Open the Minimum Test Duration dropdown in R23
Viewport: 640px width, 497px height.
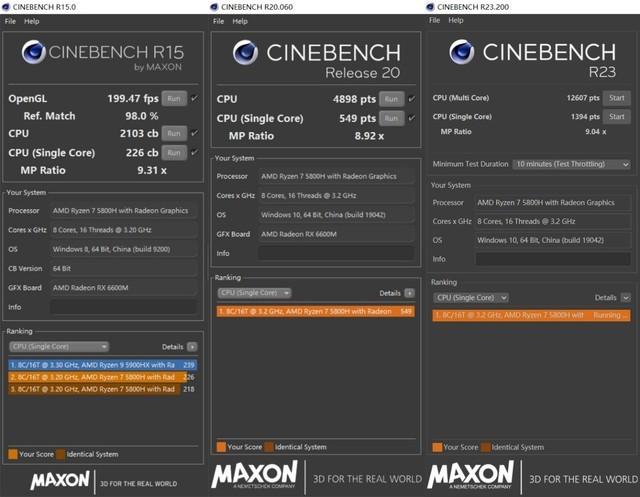point(571,164)
